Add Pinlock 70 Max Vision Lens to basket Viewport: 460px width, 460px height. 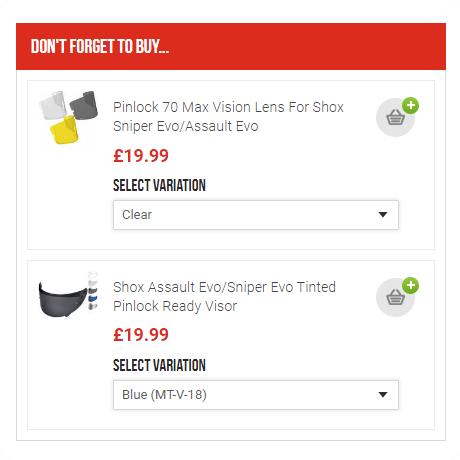click(x=395, y=117)
